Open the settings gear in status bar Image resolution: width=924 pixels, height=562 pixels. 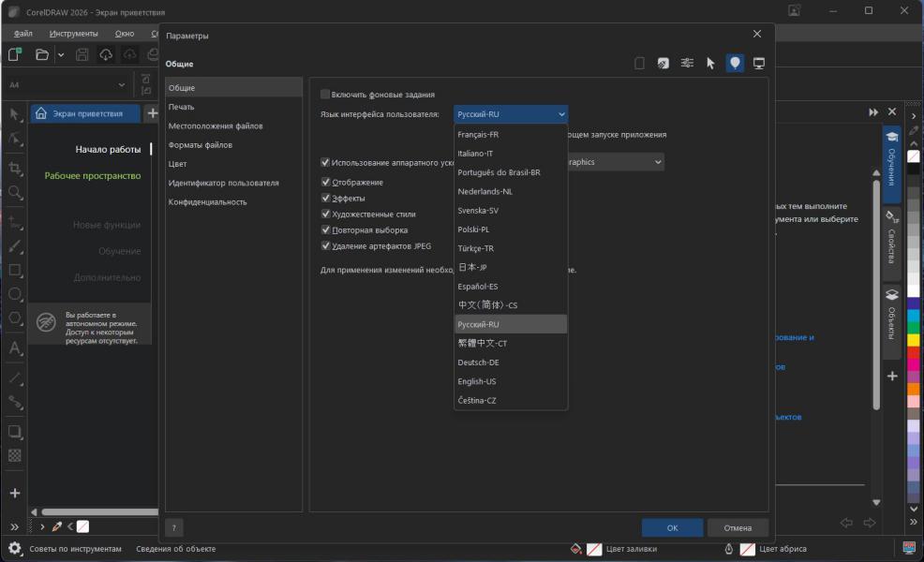(x=15, y=549)
